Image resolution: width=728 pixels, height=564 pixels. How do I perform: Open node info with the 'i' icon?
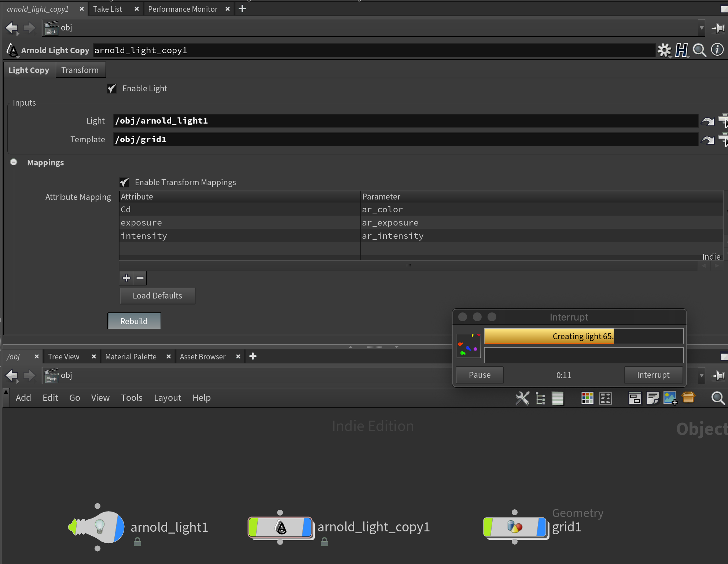(717, 50)
